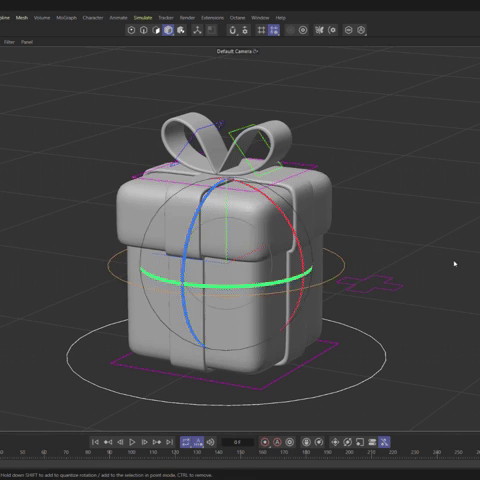Select the Texture mode cube icon
480x480 pixels.
coord(181,30)
